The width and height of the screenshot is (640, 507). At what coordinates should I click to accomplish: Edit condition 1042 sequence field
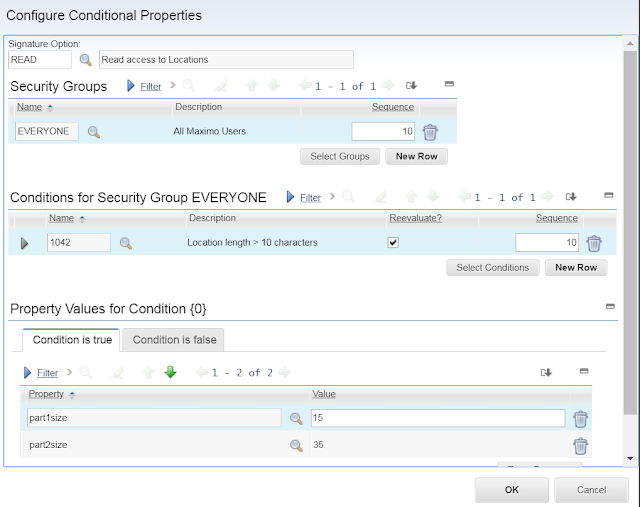coord(547,242)
